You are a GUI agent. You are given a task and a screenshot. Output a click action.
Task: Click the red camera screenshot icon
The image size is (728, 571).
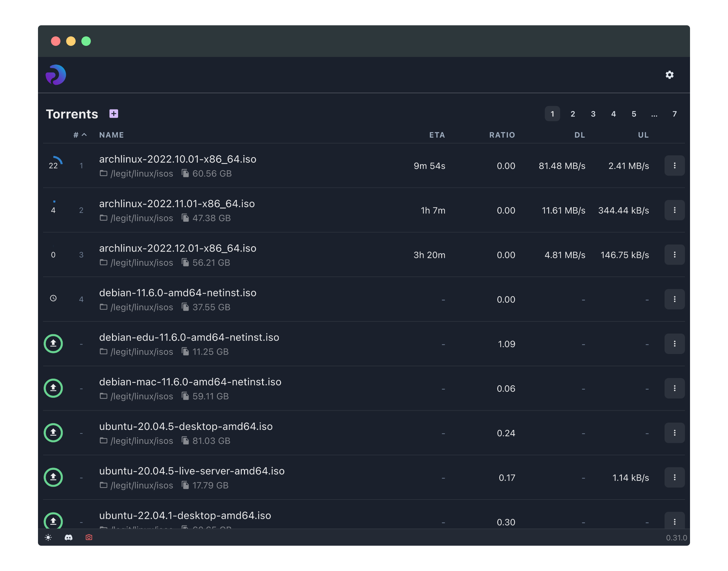pos(89,537)
